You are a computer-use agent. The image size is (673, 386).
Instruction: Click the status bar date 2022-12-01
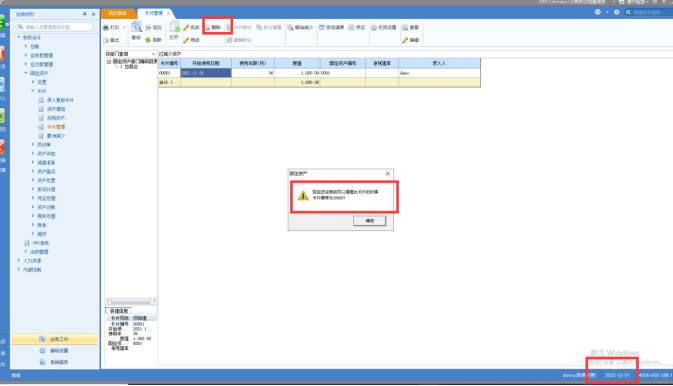pyautogui.click(x=617, y=375)
